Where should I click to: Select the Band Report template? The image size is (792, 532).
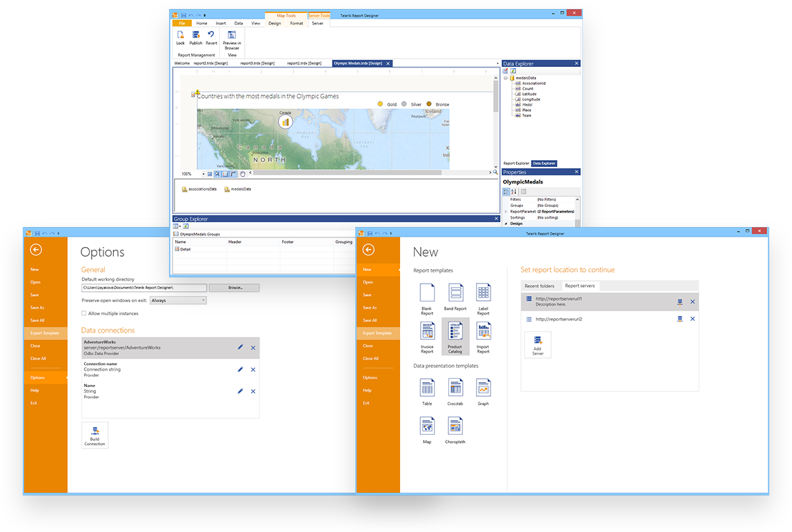pos(455,297)
